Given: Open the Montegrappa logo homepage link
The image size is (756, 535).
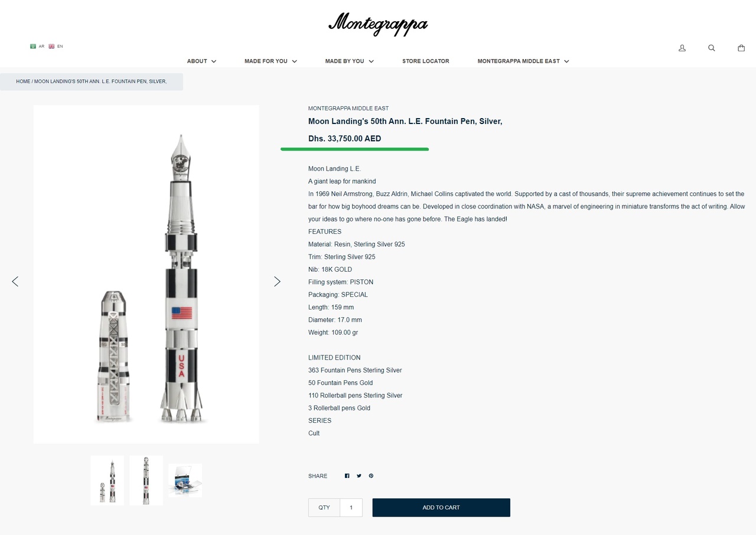Looking at the screenshot, I should click(378, 24).
